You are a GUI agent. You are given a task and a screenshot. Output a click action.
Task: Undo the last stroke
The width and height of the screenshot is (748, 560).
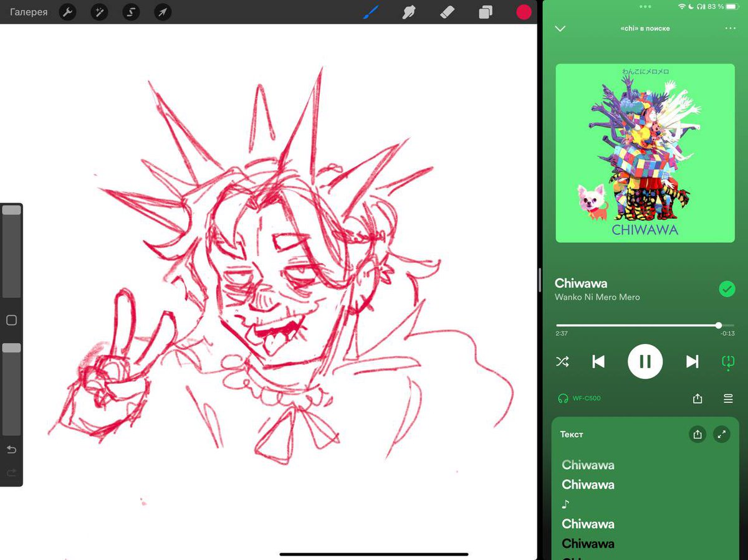tap(11, 450)
